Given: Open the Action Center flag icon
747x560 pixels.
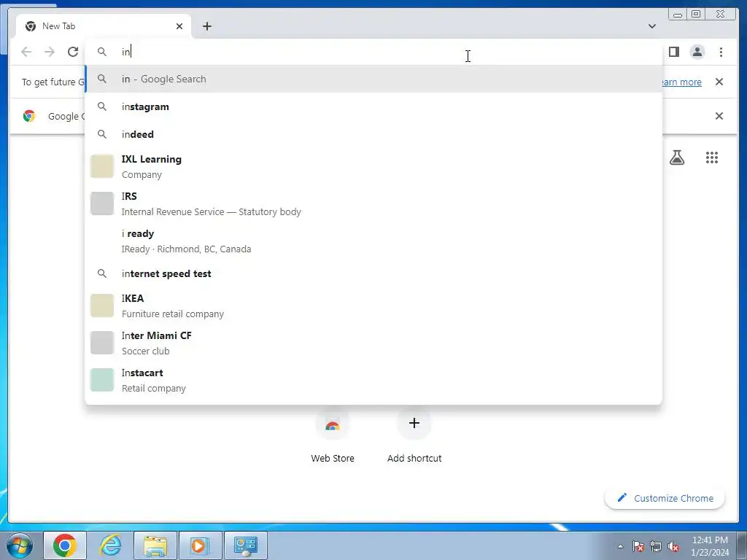Looking at the screenshot, I should [x=638, y=546].
